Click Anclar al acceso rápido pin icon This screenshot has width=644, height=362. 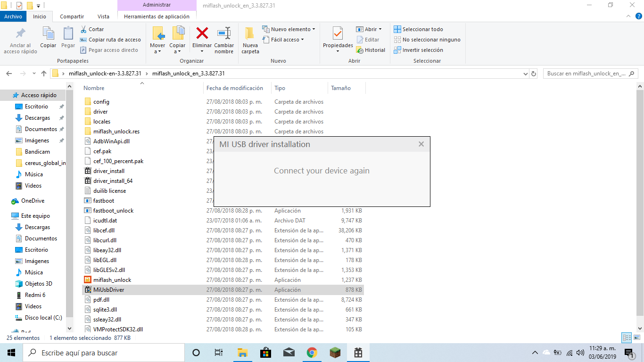pyautogui.click(x=21, y=34)
